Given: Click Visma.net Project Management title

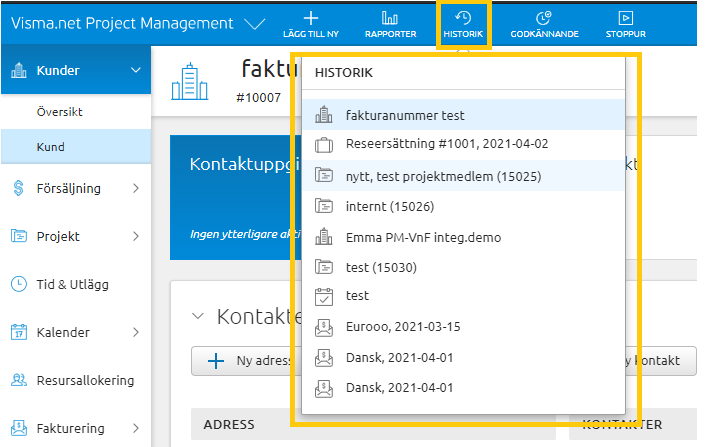Looking at the screenshot, I should [122, 23].
